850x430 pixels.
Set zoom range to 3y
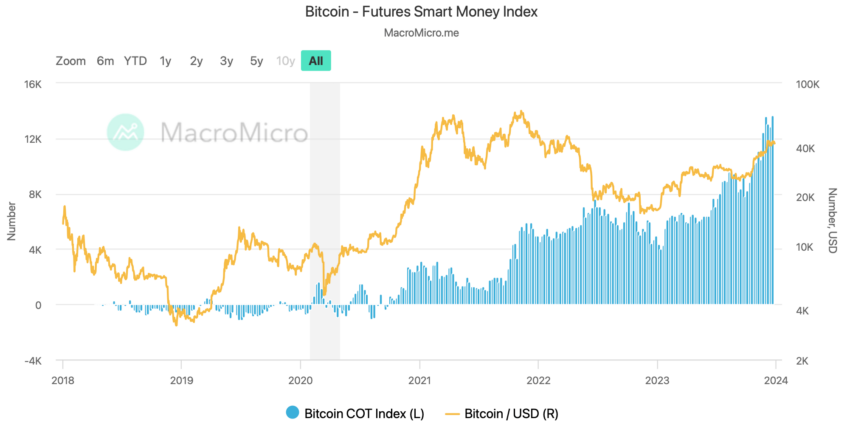pyautogui.click(x=227, y=61)
